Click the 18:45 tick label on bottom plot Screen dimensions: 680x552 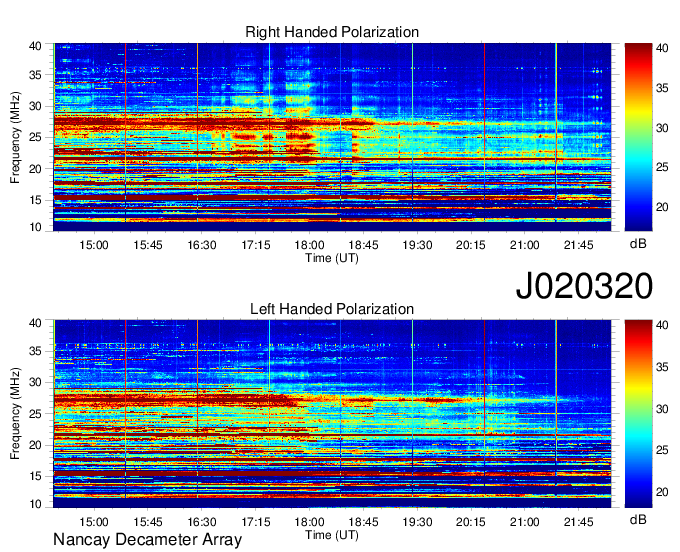click(x=363, y=522)
